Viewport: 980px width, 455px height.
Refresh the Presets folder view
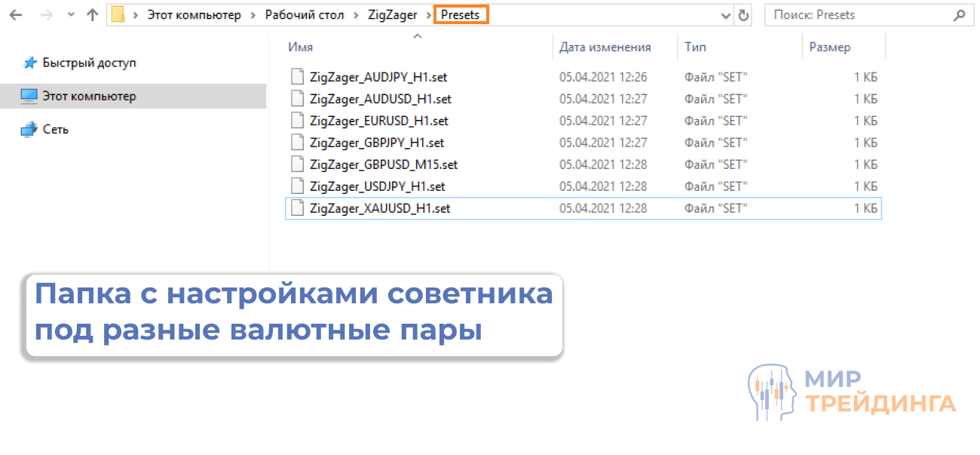click(x=743, y=14)
